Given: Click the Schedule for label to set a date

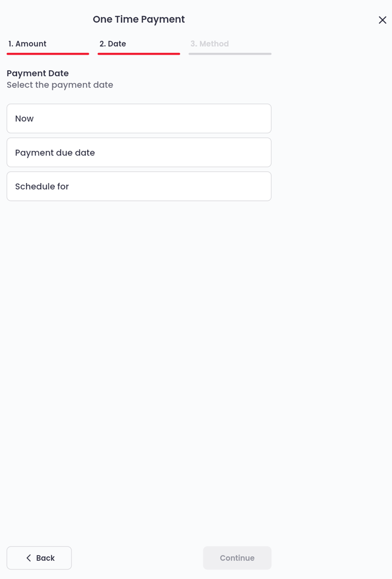Looking at the screenshot, I should 42,187.
